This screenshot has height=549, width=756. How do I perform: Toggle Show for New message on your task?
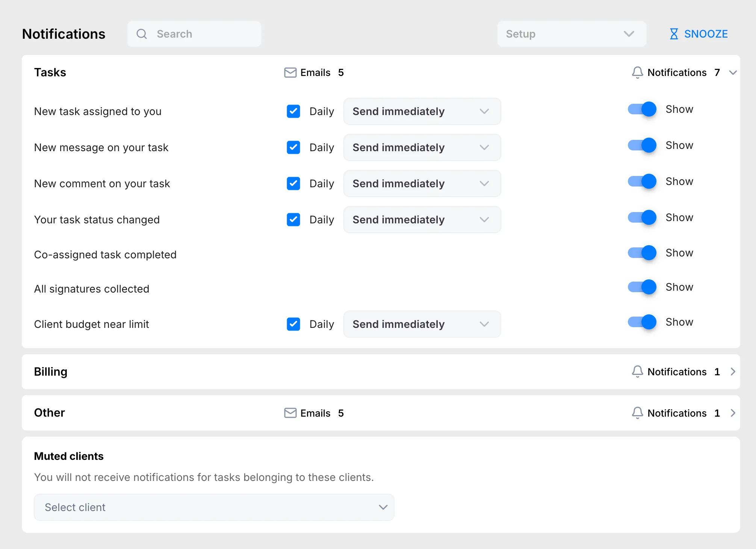pos(642,145)
